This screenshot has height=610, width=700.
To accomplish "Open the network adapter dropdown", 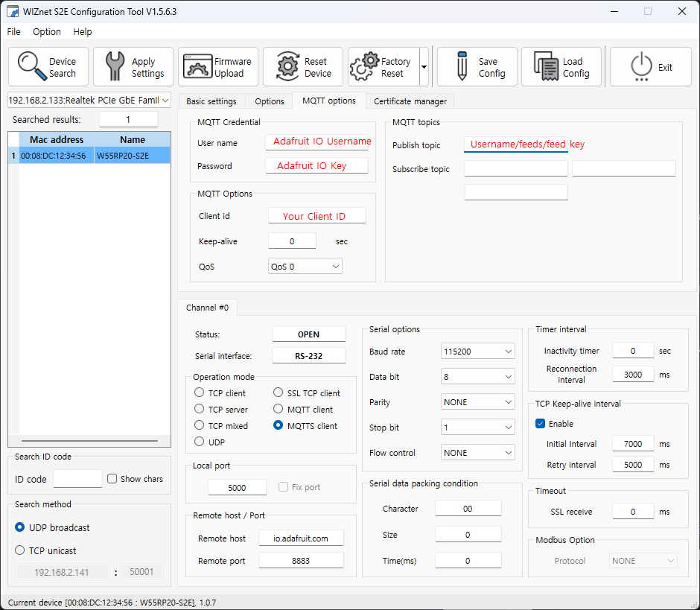I will pyautogui.click(x=89, y=100).
